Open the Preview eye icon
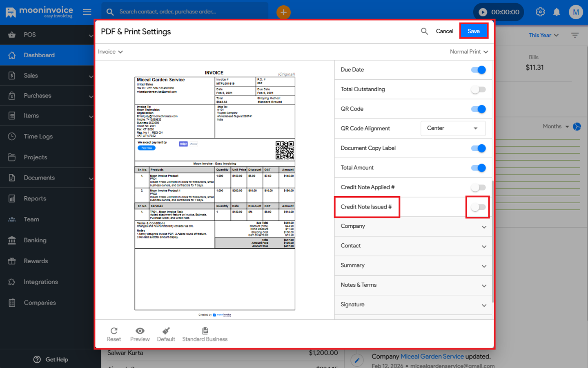Image resolution: width=588 pixels, height=368 pixels. tap(140, 331)
